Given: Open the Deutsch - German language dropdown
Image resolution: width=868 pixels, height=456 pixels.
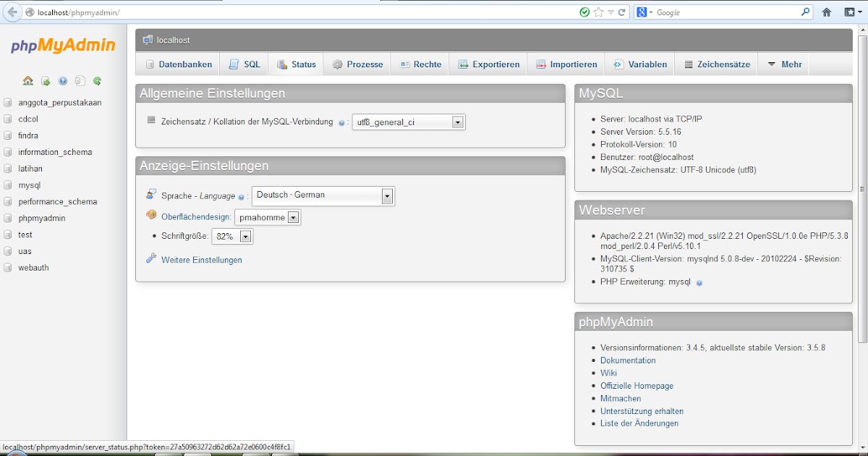Looking at the screenshot, I should tap(386, 195).
